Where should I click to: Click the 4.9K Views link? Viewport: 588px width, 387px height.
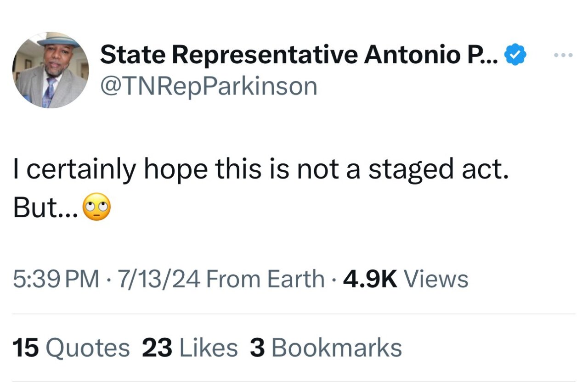[405, 278]
